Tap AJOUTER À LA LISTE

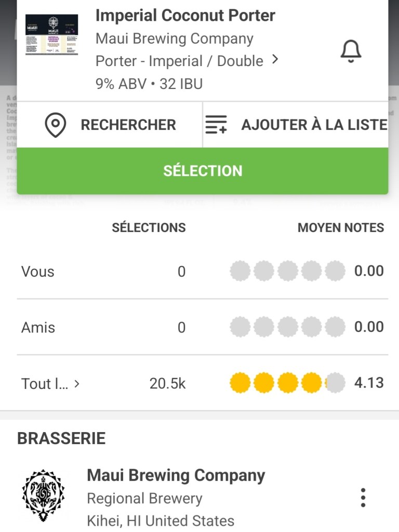314,125
